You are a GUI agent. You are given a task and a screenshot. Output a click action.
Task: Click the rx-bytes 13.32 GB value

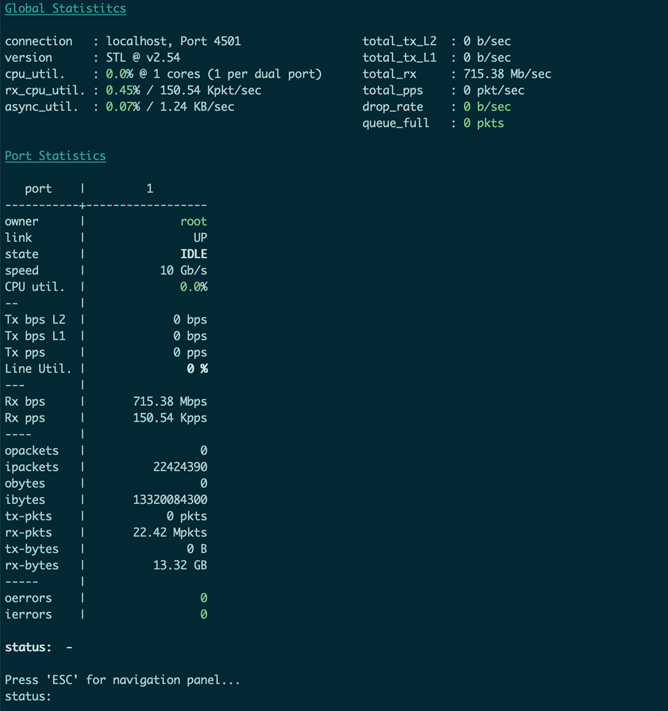coord(176,565)
